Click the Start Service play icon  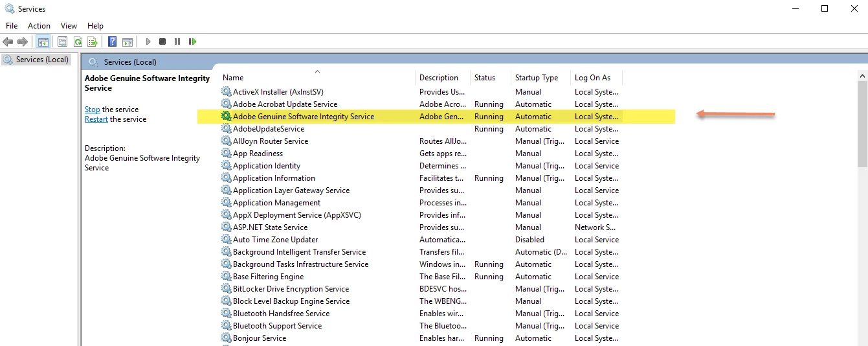pos(148,41)
